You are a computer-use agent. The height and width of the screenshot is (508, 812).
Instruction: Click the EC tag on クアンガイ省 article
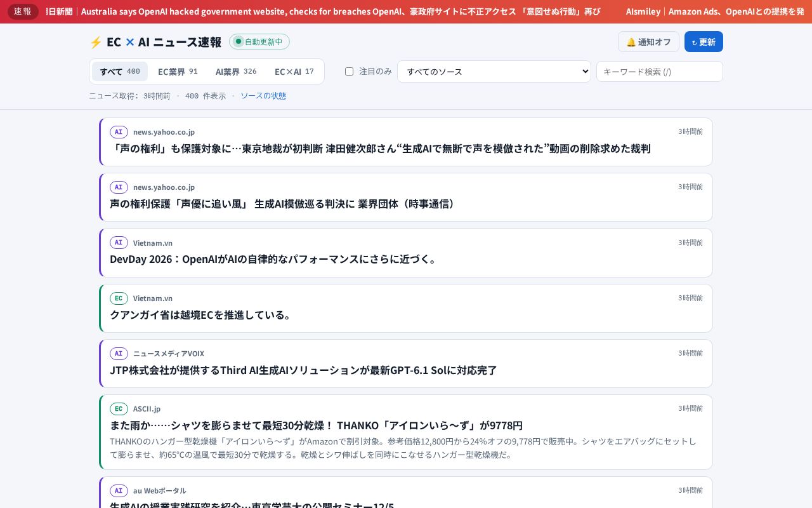119,298
